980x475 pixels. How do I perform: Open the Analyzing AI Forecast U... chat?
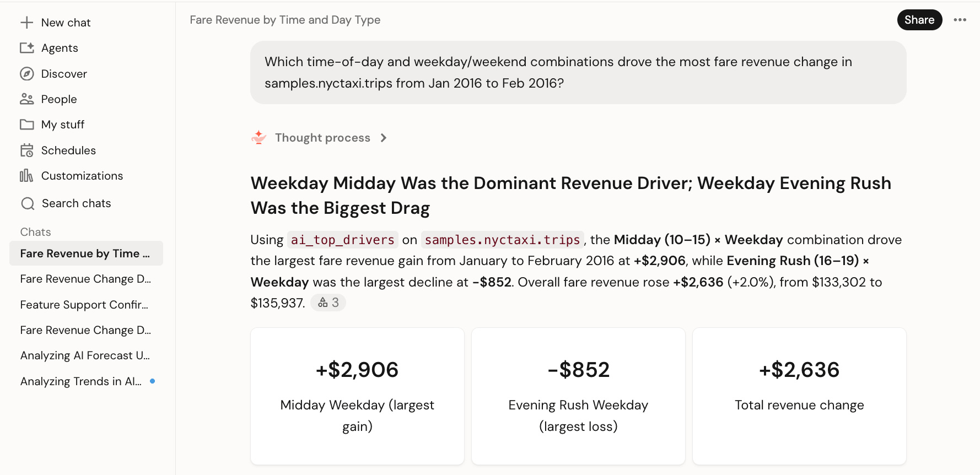coord(86,355)
